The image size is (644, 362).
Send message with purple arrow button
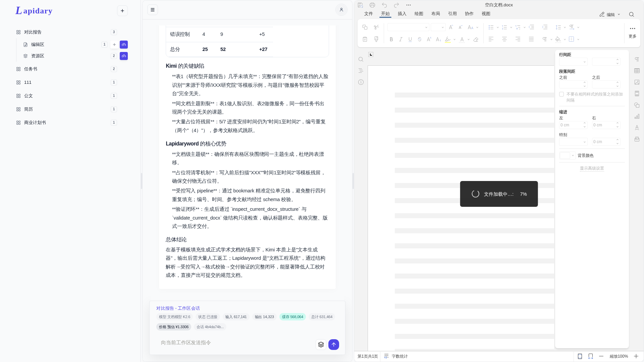point(334,345)
